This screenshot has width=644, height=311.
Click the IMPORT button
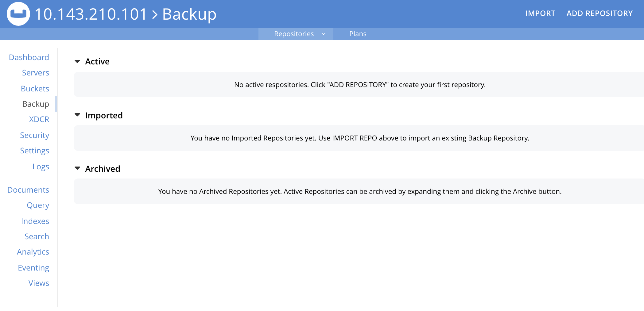coord(540,13)
